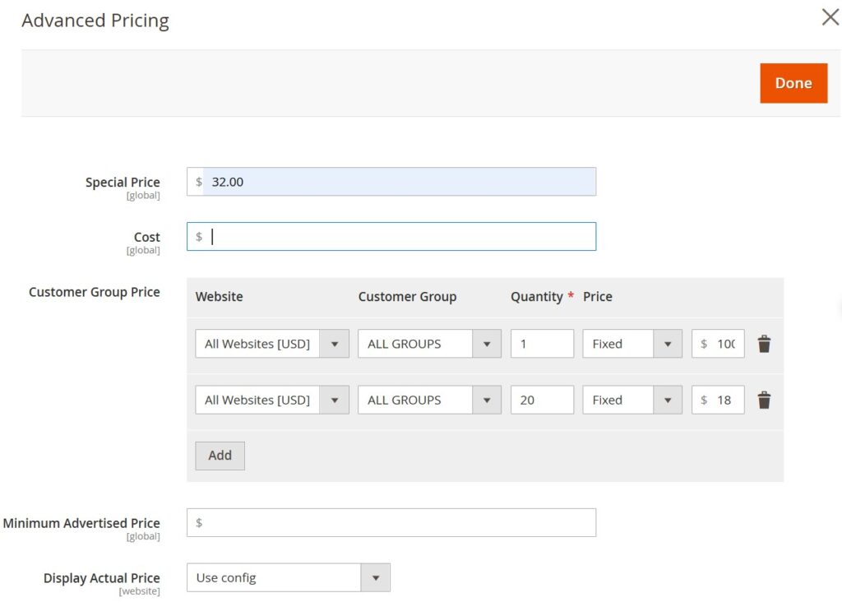The height and width of the screenshot is (616, 842).
Task: Delete the quantity 20 price row
Action: tap(764, 401)
